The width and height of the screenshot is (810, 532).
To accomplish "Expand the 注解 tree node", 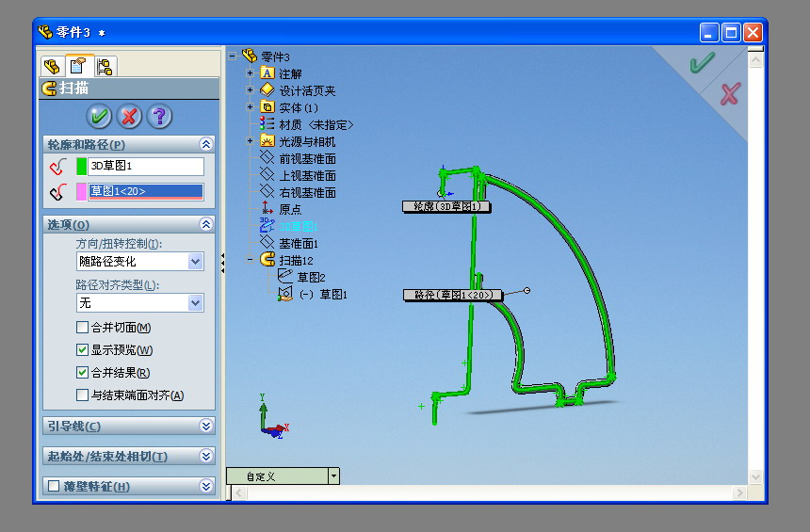I will [250, 73].
